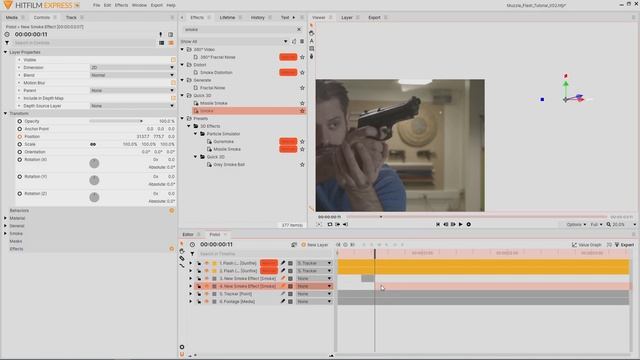Screen dimensions: 640x360
Task: Collapse the Quick 3D effects folder
Action: point(182,96)
